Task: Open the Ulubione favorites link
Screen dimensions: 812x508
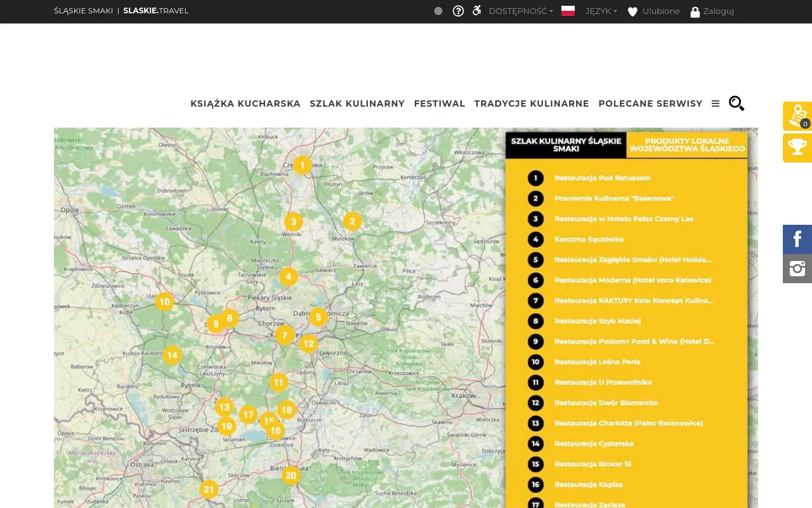Action: [x=661, y=11]
